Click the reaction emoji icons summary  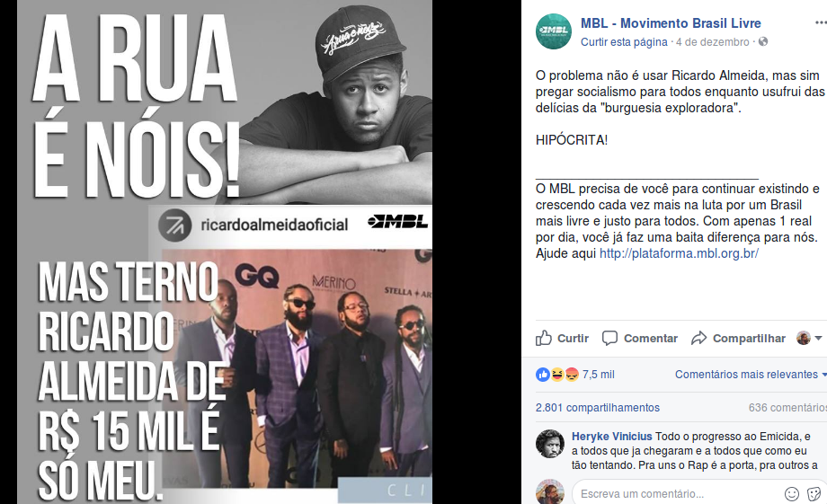point(557,375)
